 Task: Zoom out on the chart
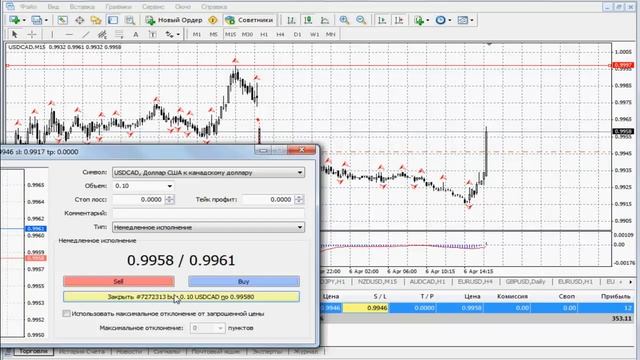click(361, 20)
